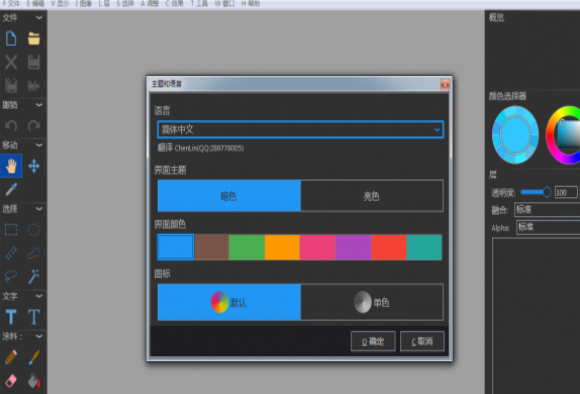The image size is (580, 394).
Task: Select the bold Text tool
Action: pos(11,317)
